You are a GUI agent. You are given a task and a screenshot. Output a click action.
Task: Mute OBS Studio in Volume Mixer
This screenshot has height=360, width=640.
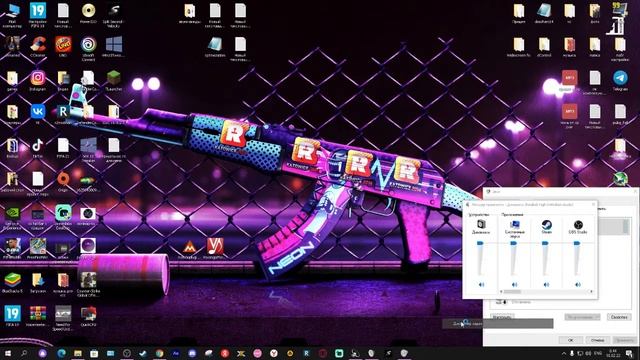tap(578, 284)
